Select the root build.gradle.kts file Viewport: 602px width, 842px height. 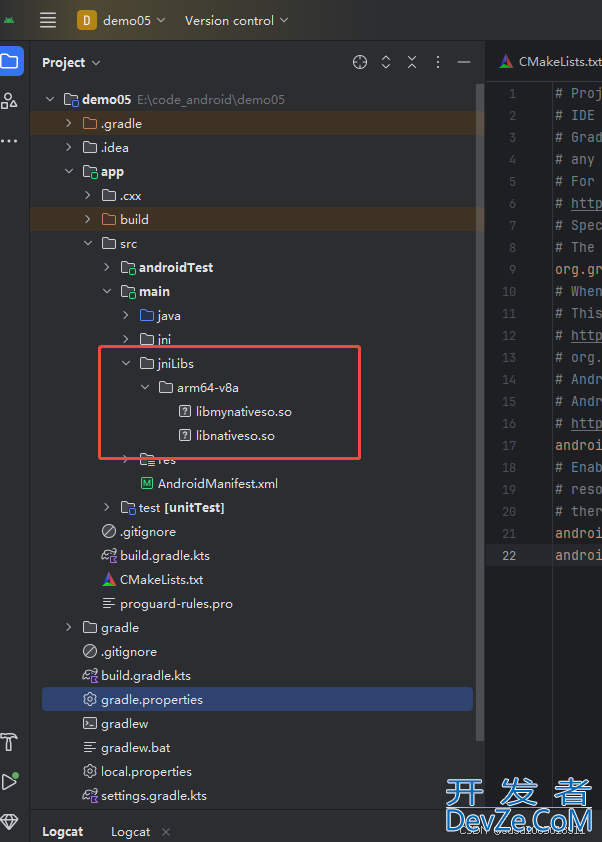click(146, 676)
